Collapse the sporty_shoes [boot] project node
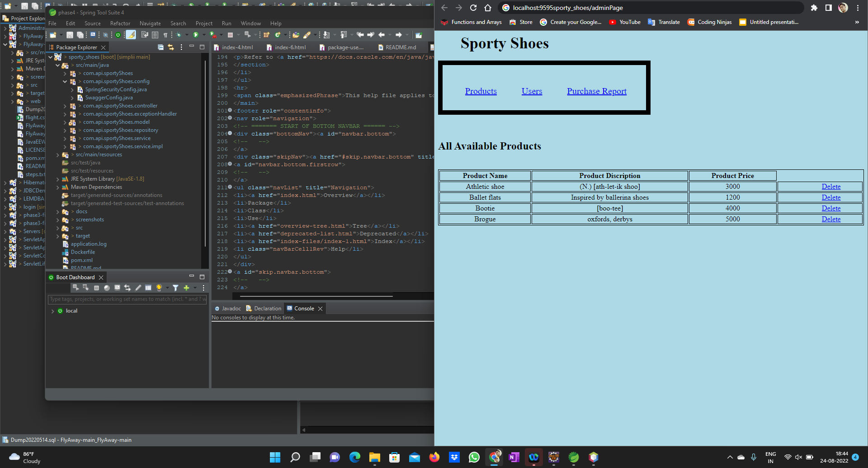This screenshot has height=468, width=868. [50, 57]
